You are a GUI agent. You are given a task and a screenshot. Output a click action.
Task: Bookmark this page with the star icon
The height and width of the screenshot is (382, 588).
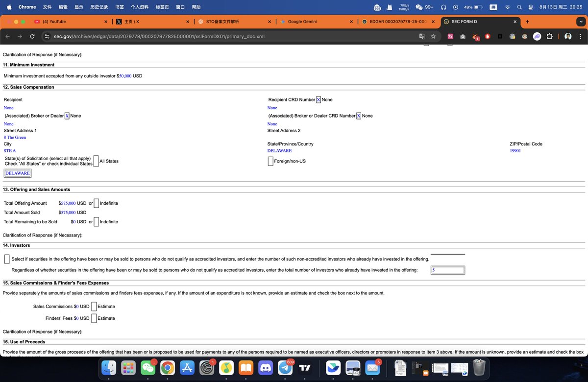(433, 36)
